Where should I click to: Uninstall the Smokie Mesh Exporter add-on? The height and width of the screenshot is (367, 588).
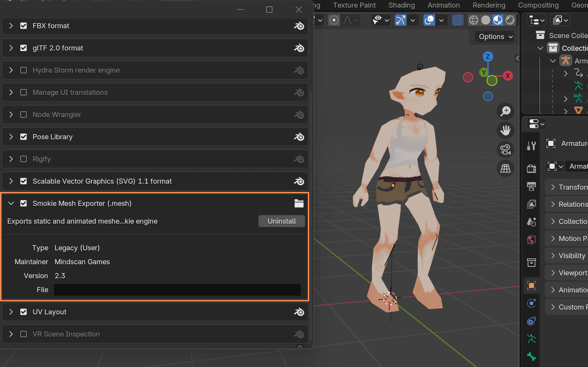(281, 221)
